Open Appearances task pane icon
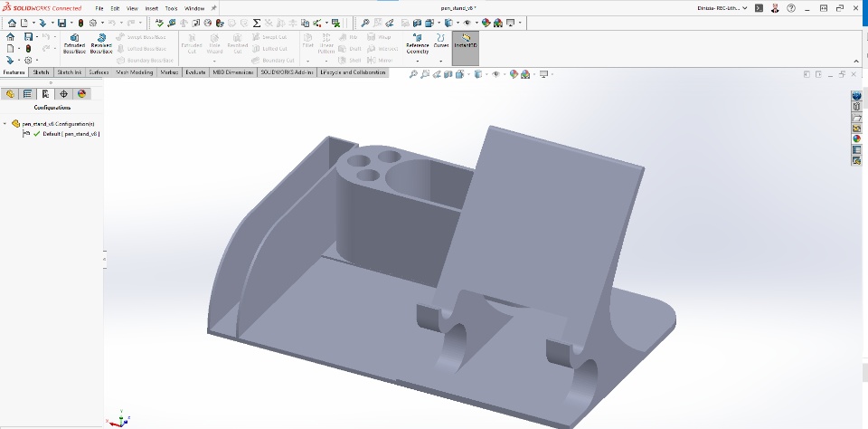This screenshot has height=429, width=868. pos(856,139)
